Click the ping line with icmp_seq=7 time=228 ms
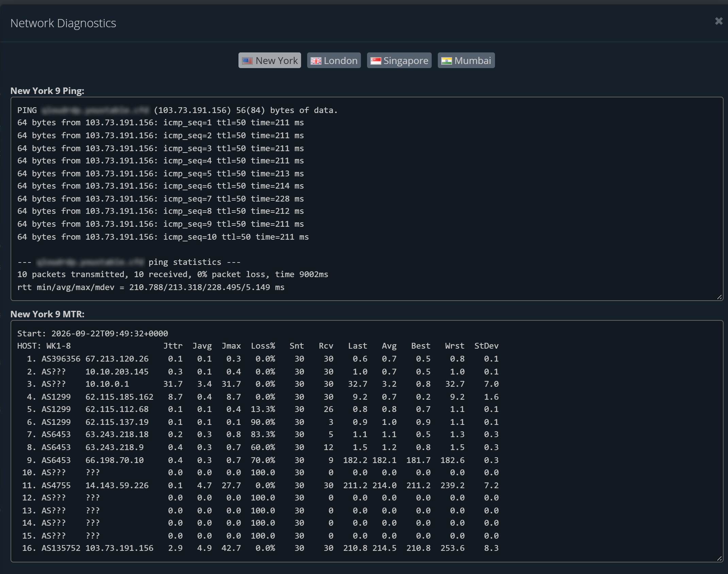This screenshot has width=728, height=574. click(x=161, y=198)
